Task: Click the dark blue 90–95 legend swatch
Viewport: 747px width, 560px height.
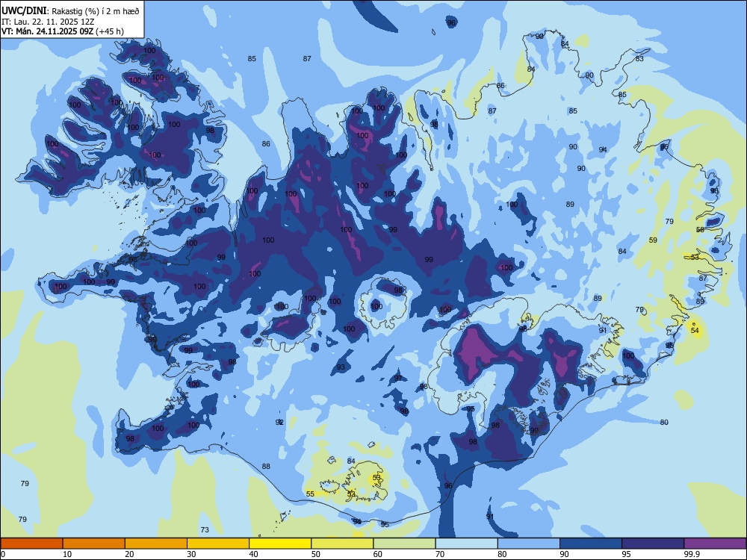Action: coord(591,544)
